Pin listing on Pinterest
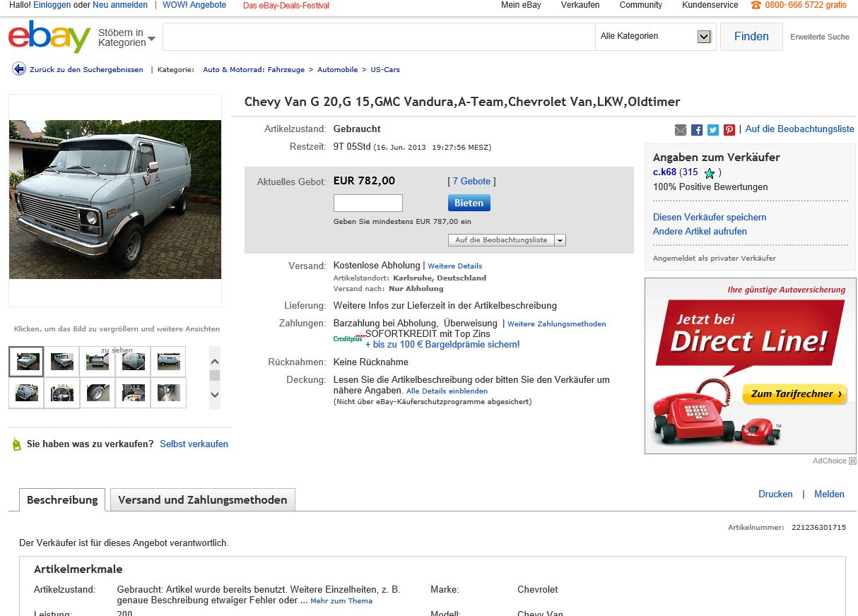Viewport: 858px width, 616px height. point(729,130)
